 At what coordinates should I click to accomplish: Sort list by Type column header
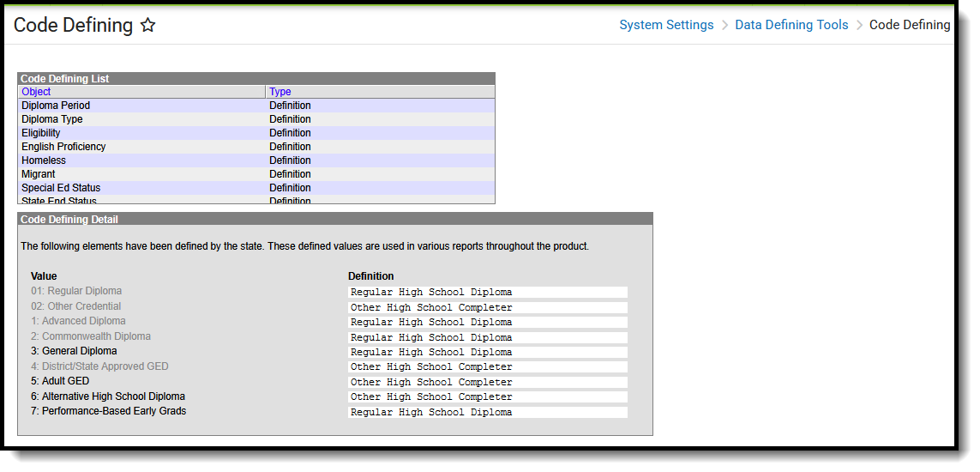[280, 92]
